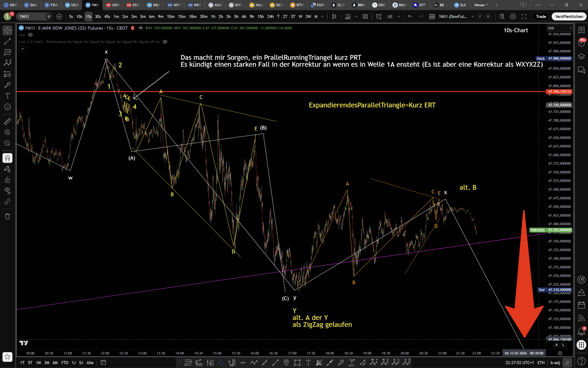Select the trend line drawing tool
588x368 pixels.
point(7,41)
